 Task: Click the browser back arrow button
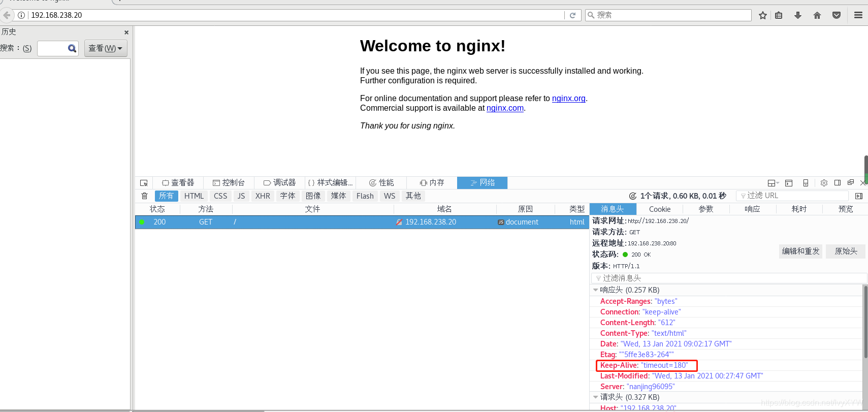pos(7,15)
